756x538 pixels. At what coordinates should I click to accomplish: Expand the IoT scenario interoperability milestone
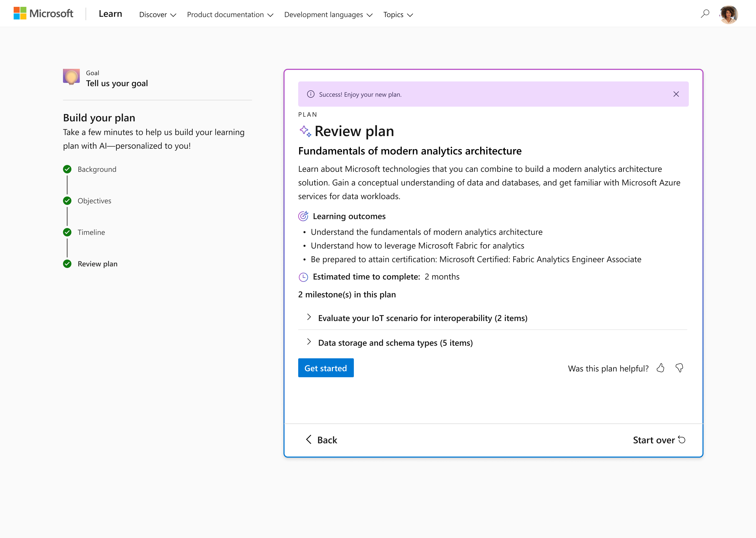pos(309,317)
